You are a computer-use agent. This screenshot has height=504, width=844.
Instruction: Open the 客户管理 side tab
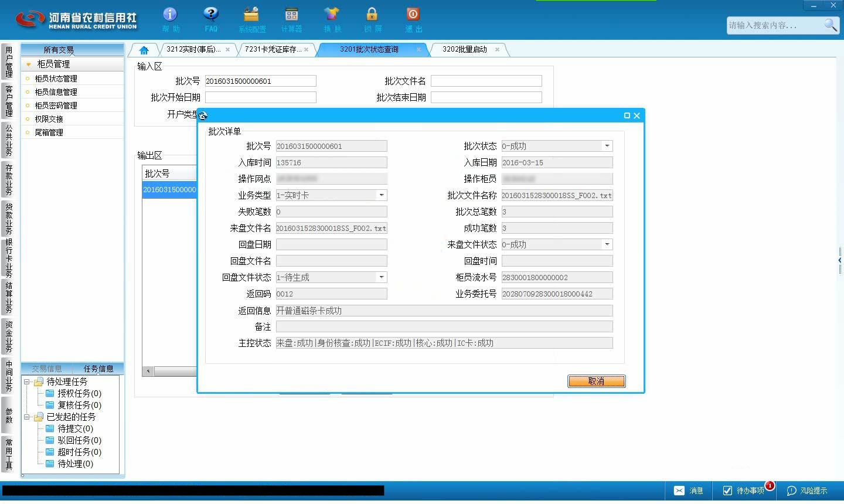[9, 101]
